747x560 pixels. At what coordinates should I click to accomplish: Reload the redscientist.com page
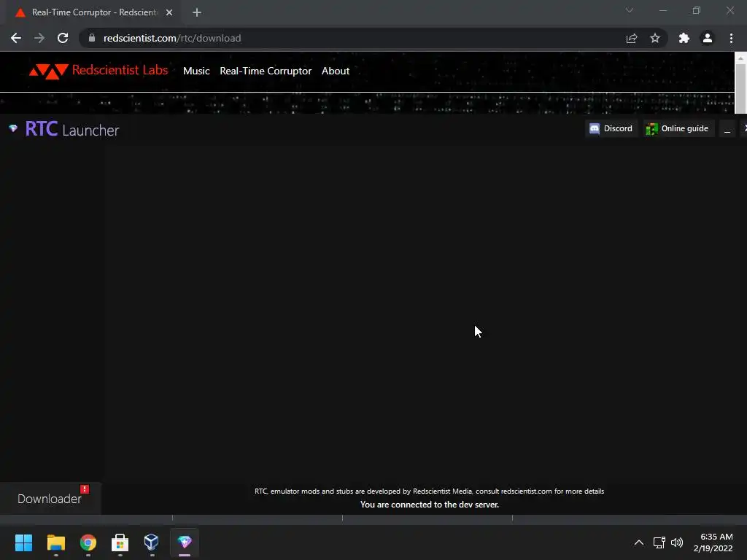[x=63, y=38]
